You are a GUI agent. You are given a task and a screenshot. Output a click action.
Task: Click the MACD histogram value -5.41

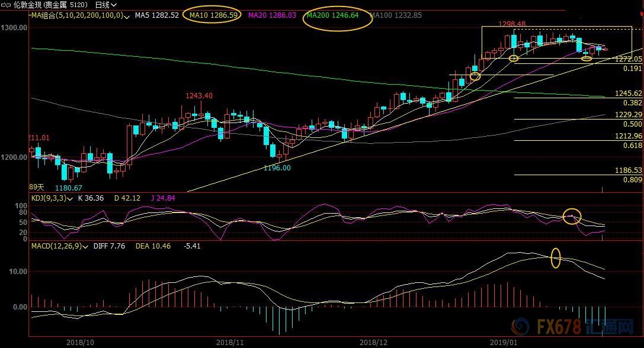tap(192, 246)
